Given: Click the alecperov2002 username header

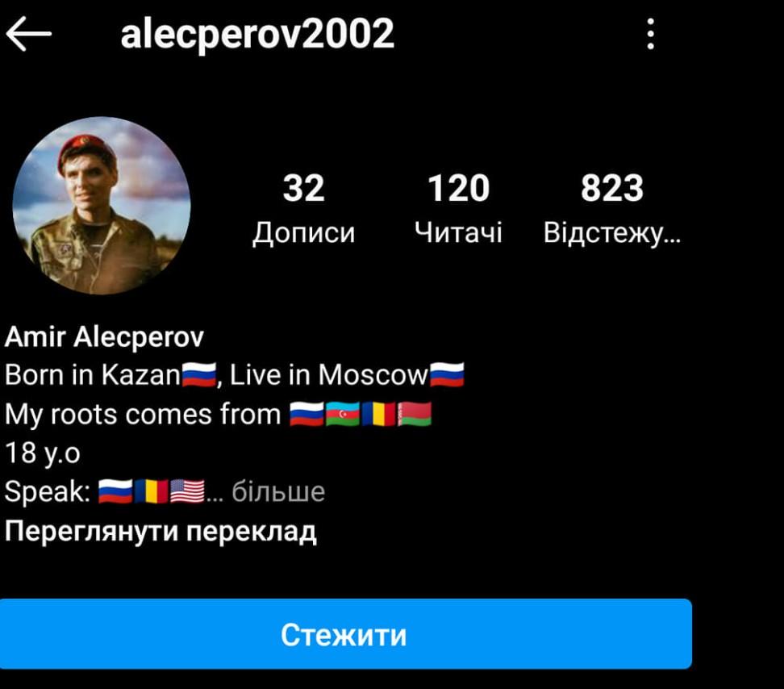Looking at the screenshot, I should click(x=257, y=34).
